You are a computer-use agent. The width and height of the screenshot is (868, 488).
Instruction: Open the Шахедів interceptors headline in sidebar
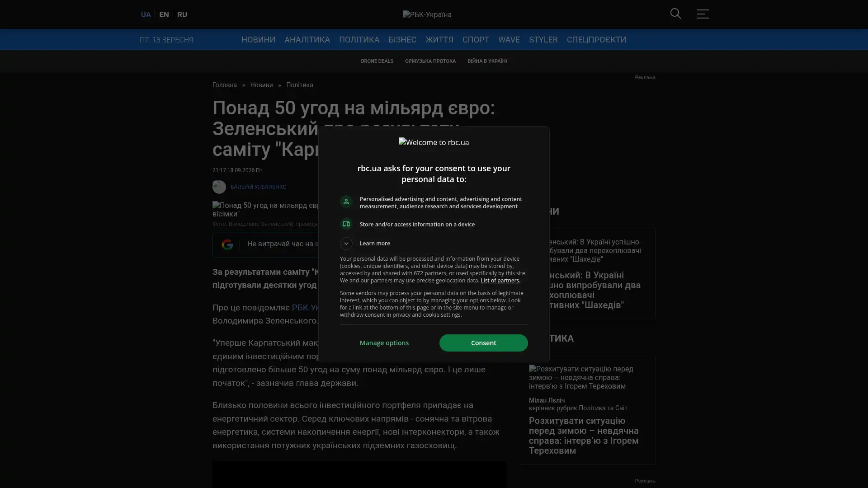[x=595, y=290]
